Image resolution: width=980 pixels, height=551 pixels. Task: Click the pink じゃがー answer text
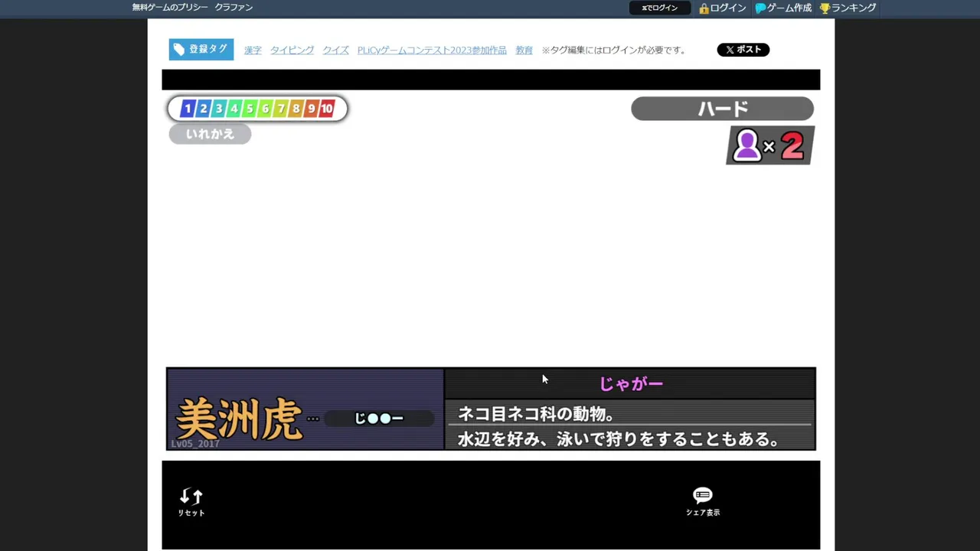click(x=631, y=383)
